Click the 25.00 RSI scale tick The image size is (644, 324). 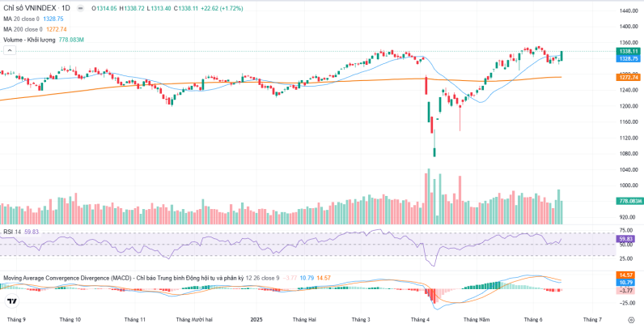pos(626,258)
